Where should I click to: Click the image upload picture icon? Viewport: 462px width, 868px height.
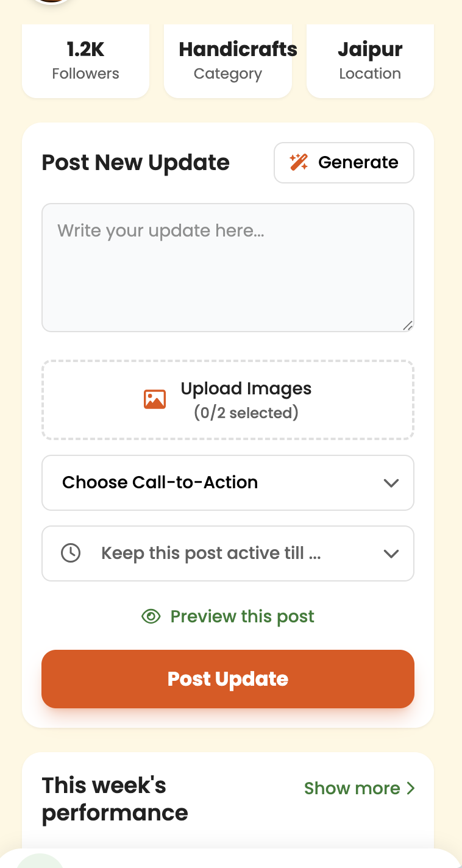coord(155,399)
